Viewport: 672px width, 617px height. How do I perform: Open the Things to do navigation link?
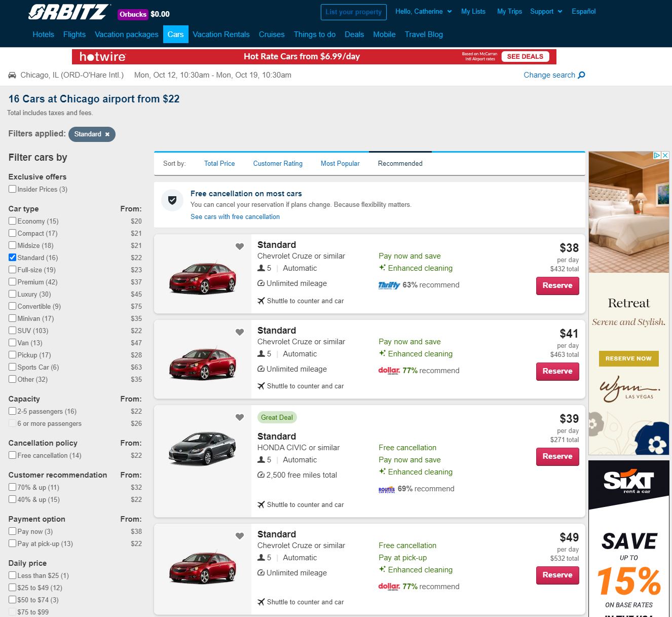315,34
